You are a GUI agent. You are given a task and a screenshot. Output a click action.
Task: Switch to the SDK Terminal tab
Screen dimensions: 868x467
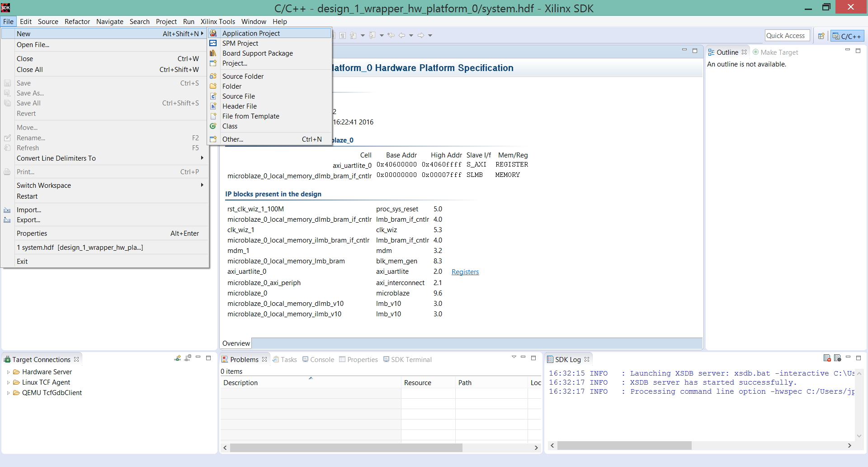[407, 359]
